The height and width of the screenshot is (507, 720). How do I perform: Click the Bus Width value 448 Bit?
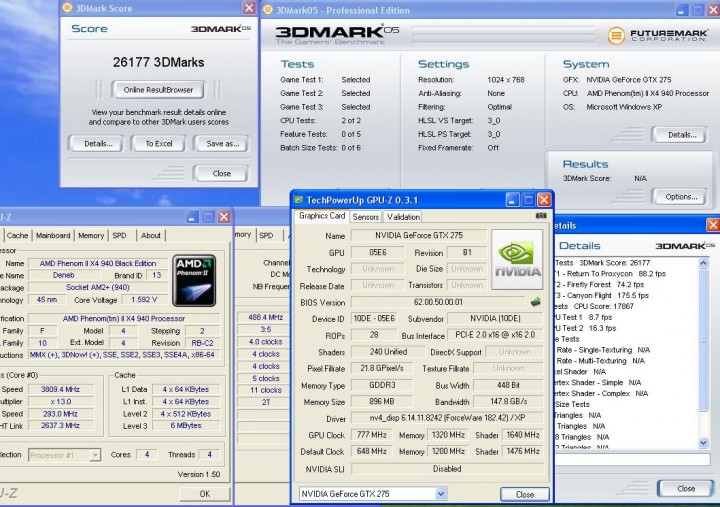[508, 385]
